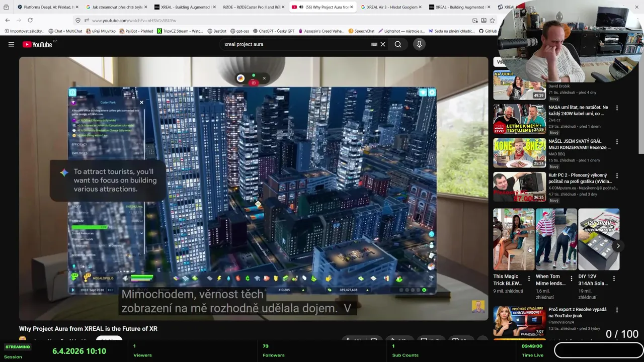The width and height of the screenshot is (644, 362).
Task: Open the Lightshot bookmark
Action: (x=401, y=31)
